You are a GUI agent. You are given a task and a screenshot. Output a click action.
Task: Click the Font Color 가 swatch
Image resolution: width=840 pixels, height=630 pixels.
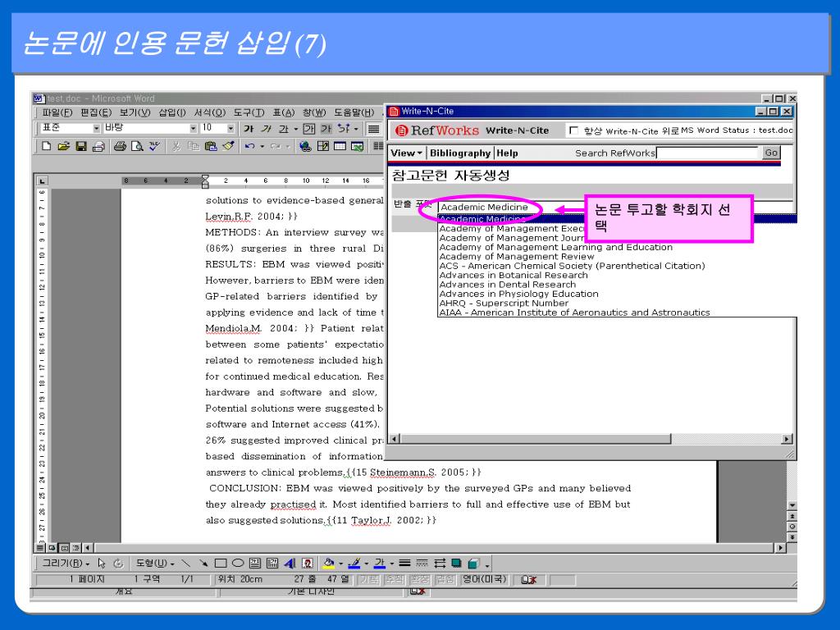click(x=379, y=563)
